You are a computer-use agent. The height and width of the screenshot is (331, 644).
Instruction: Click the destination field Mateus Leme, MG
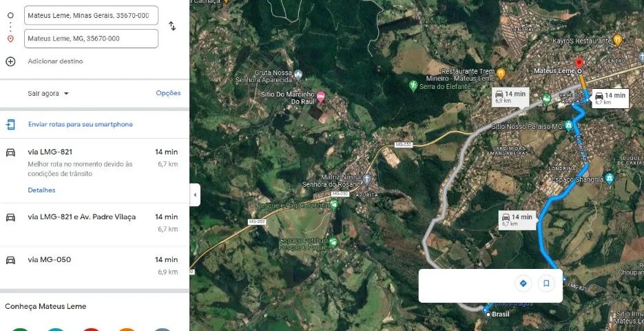[91, 39]
